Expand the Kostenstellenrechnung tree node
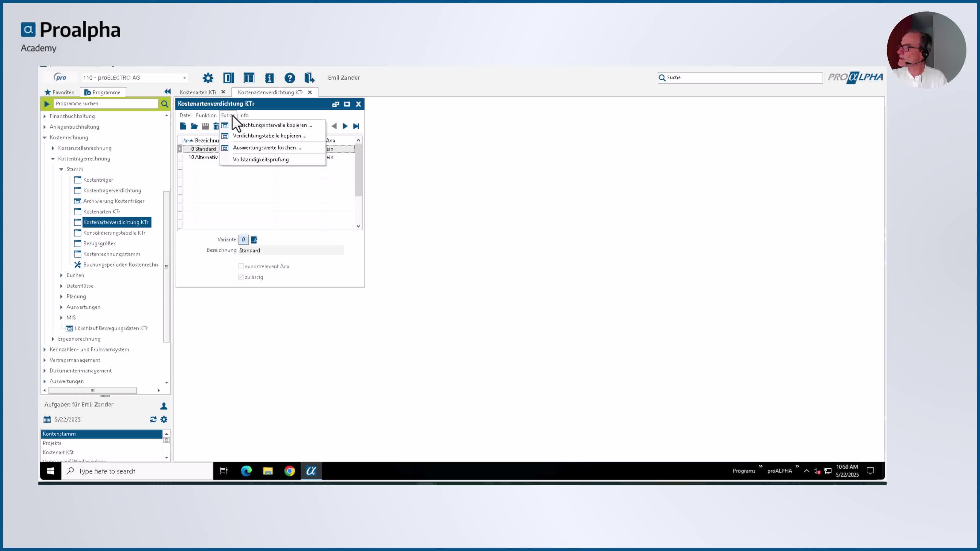 [53, 148]
